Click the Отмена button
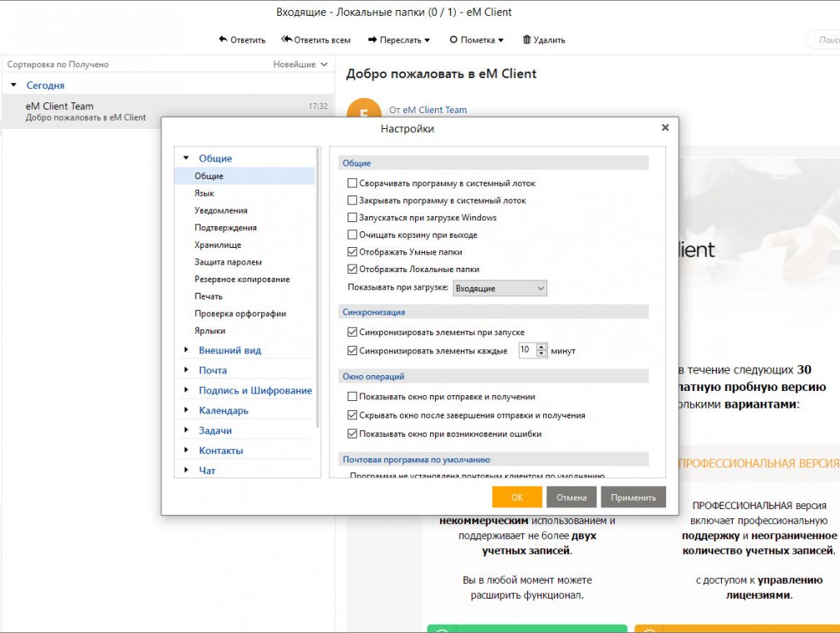This screenshot has width=840, height=633. pos(571,497)
